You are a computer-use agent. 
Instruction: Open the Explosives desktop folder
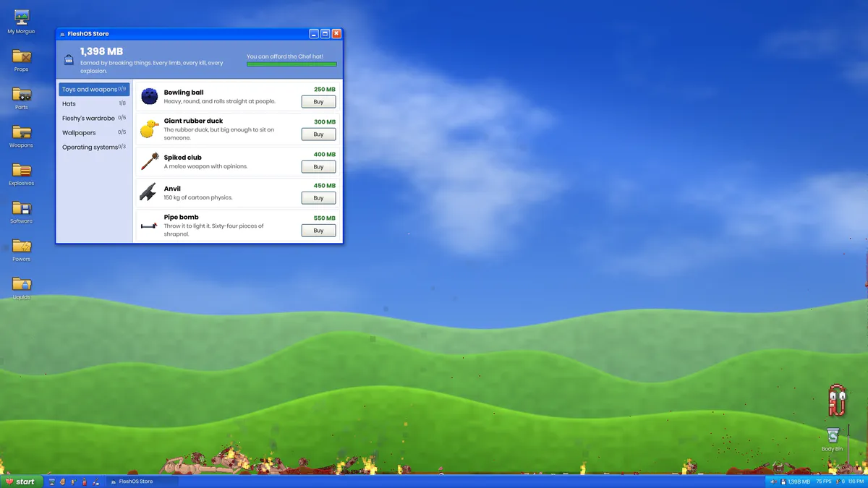[x=22, y=174]
